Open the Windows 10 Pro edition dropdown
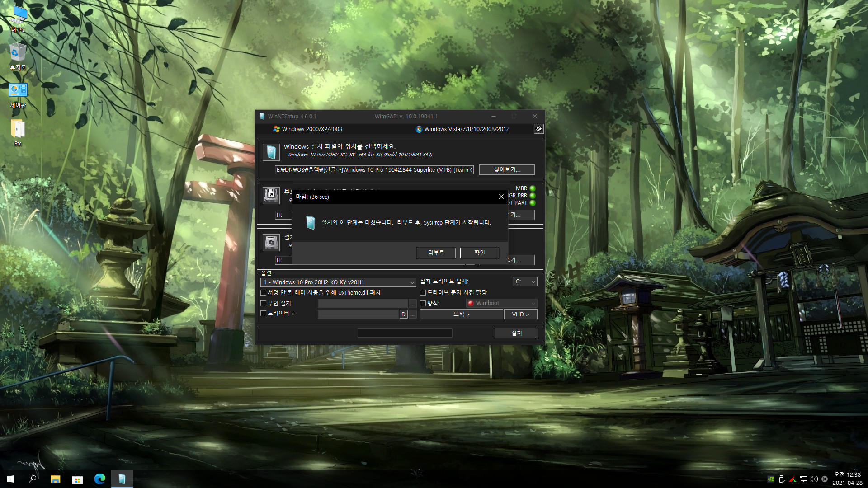 pos(338,282)
